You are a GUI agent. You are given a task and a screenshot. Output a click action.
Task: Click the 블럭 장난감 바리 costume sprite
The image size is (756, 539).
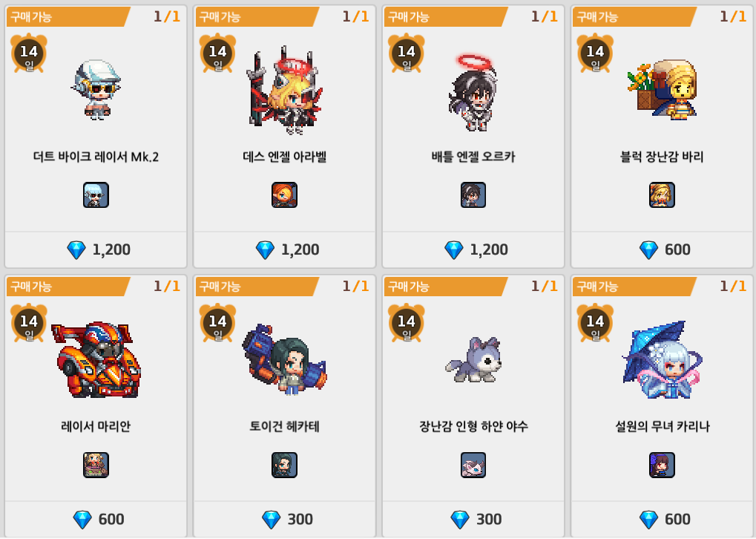pyautogui.click(x=663, y=89)
